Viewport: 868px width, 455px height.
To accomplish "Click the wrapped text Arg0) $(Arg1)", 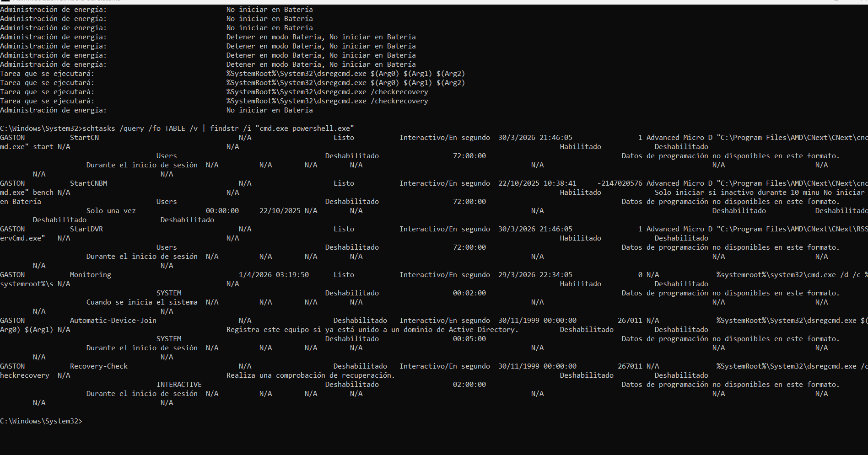I will 27,330.
